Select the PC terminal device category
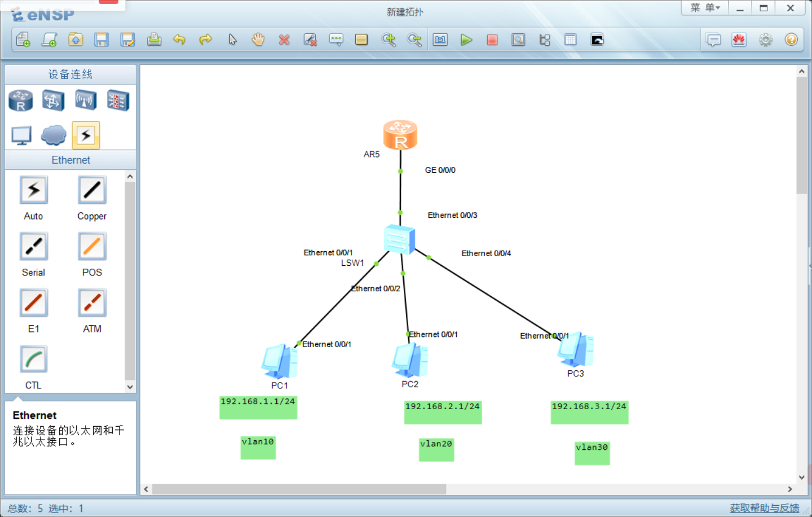The width and height of the screenshot is (812, 517). coord(21,135)
